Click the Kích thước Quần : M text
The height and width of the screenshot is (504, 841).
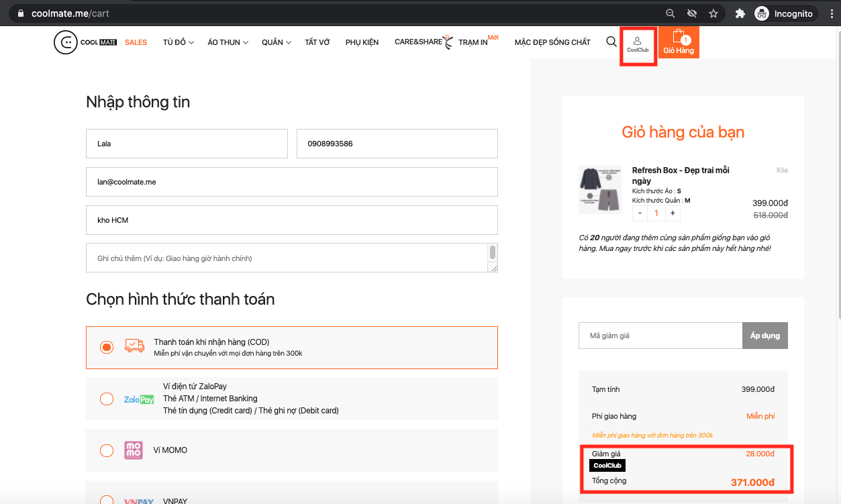click(661, 200)
